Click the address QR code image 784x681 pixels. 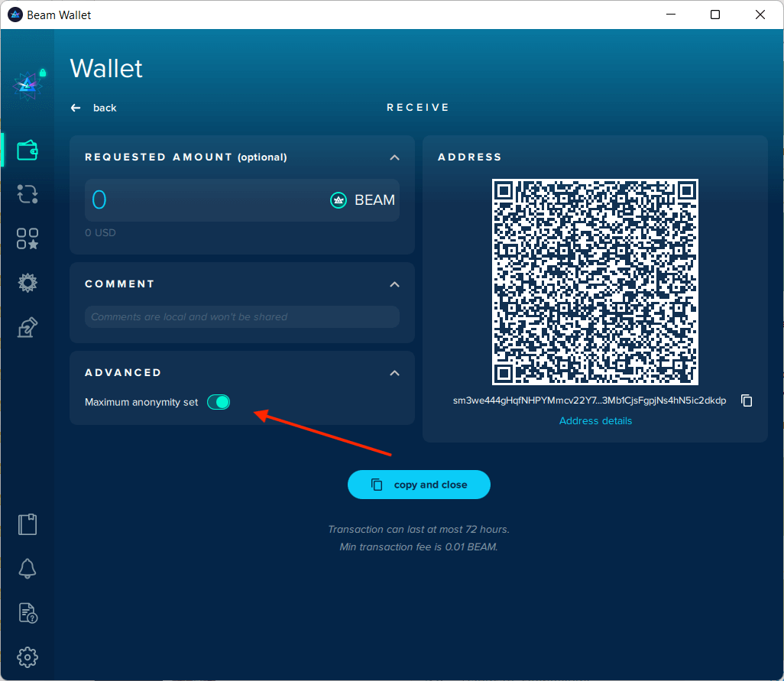coord(595,282)
